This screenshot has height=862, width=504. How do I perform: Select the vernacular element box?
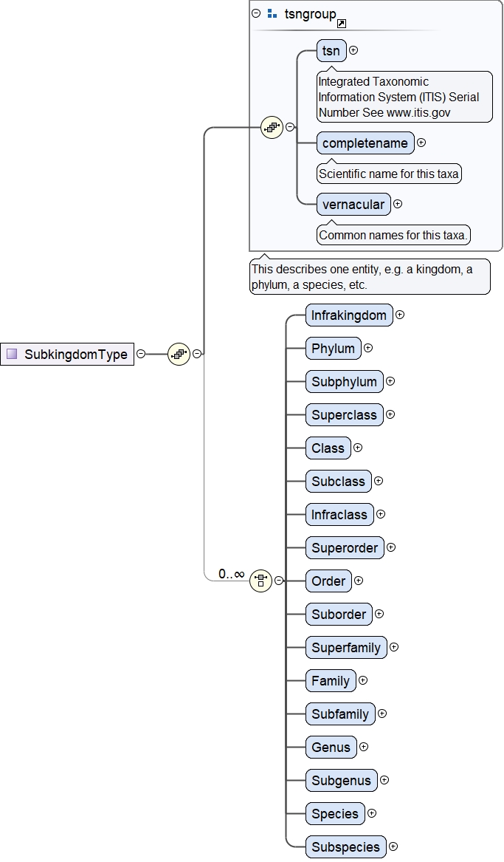point(353,204)
